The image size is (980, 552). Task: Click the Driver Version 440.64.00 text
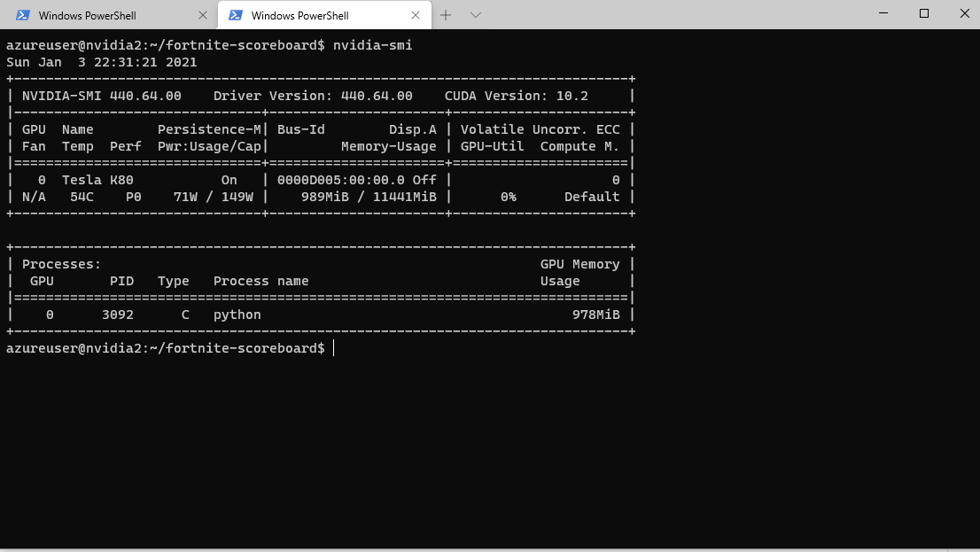click(313, 96)
